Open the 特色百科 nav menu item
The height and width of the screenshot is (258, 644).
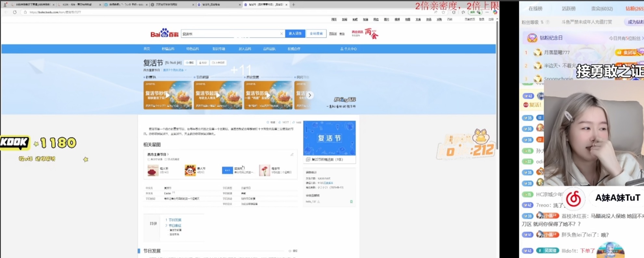pos(192,49)
